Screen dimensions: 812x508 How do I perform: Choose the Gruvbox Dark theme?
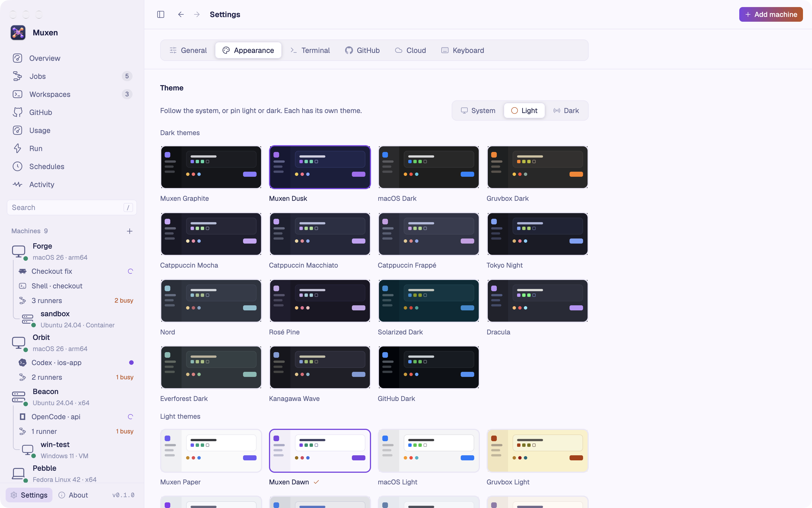point(537,167)
